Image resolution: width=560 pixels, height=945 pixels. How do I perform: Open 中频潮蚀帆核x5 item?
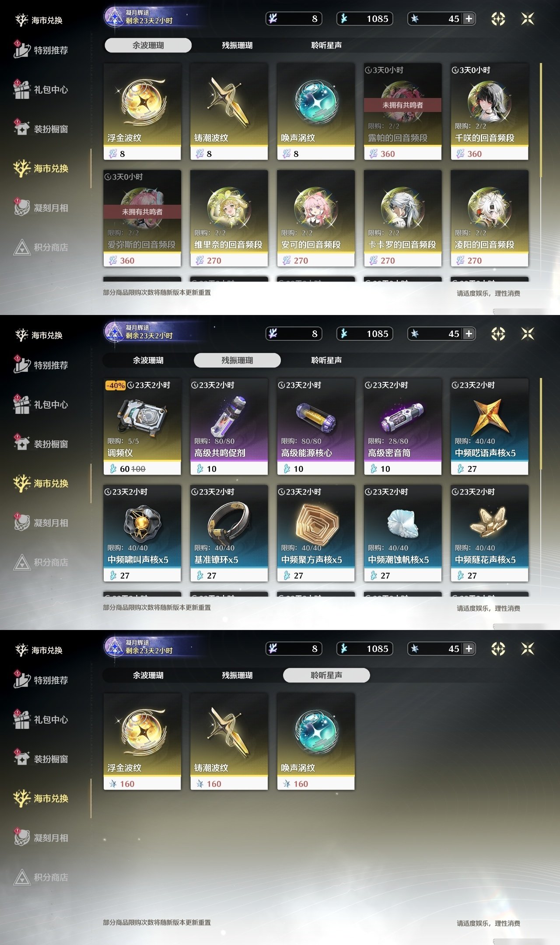coord(402,533)
